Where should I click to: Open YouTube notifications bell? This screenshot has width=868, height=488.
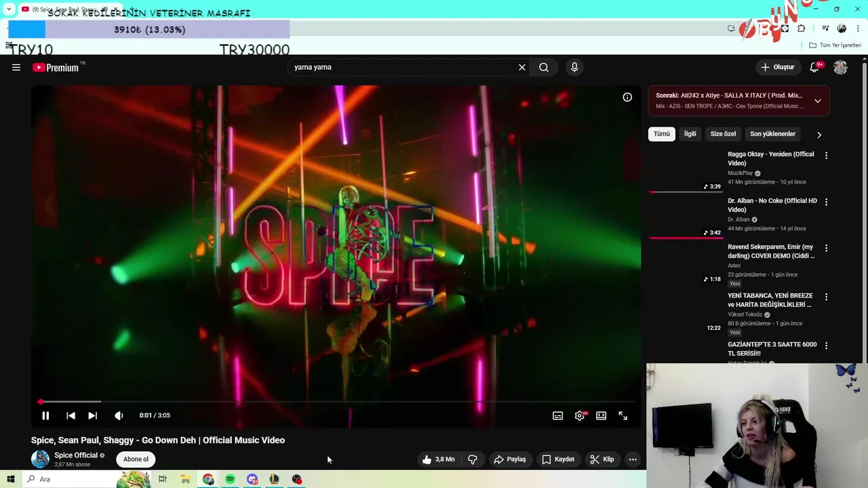(x=814, y=67)
